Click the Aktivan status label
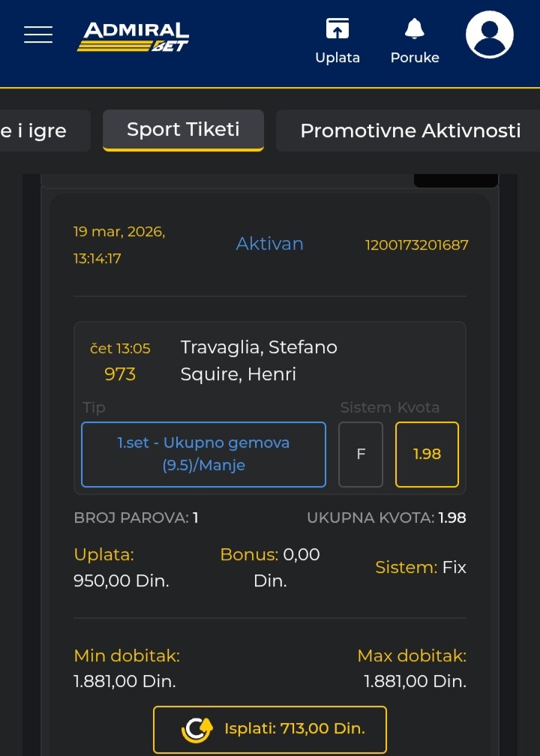Image resolution: width=540 pixels, height=756 pixels. pyautogui.click(x=270, y=244)
